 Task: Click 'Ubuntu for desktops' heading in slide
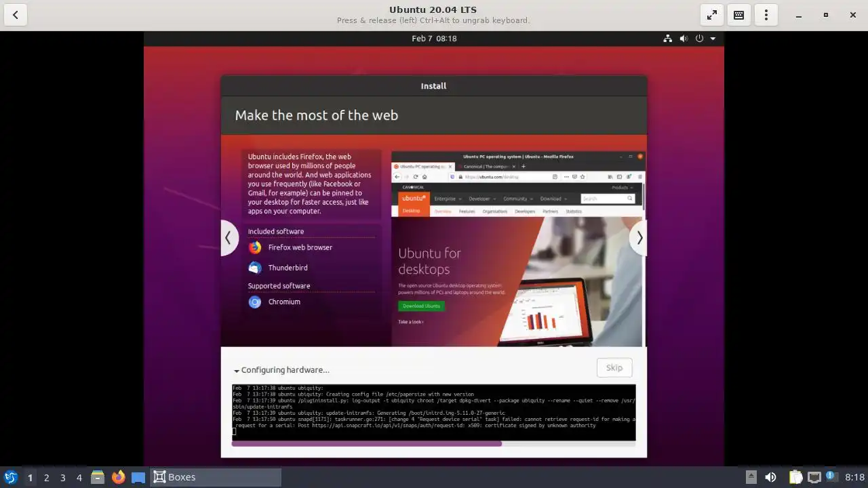[x=429, y=261]
